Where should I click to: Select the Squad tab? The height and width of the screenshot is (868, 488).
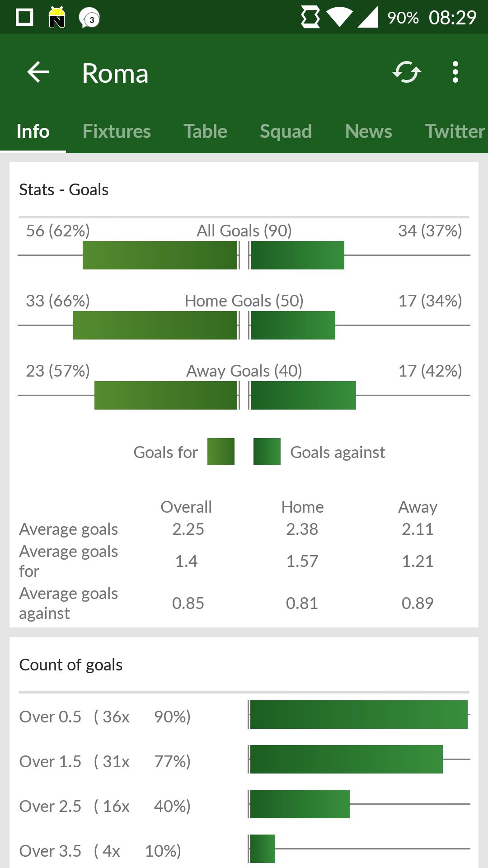(x=285, y=131)
